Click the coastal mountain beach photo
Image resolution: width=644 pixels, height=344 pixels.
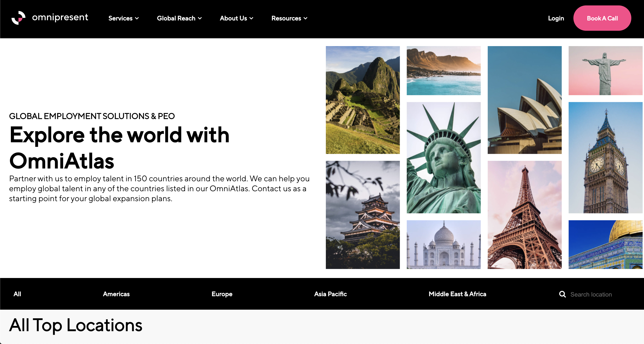(444, 71)
